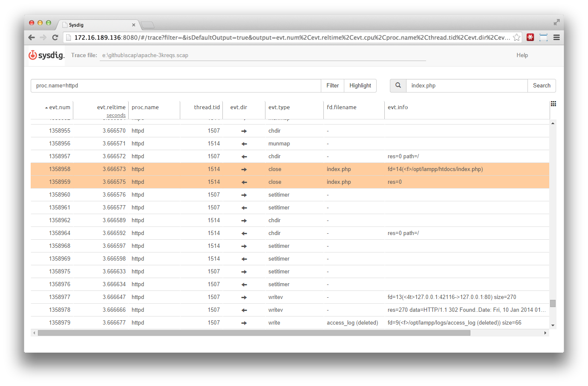588x386 pixels.
Task: Click the fd=13 size=270 info cell
Action: tap(452, 297)
